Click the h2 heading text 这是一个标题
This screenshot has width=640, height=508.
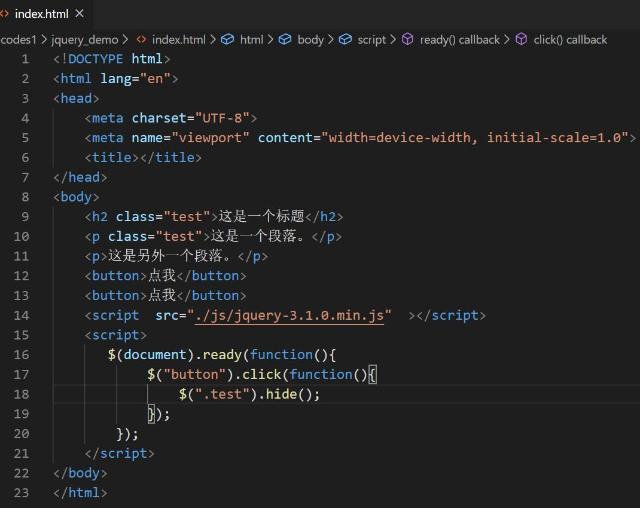[261, 216]
